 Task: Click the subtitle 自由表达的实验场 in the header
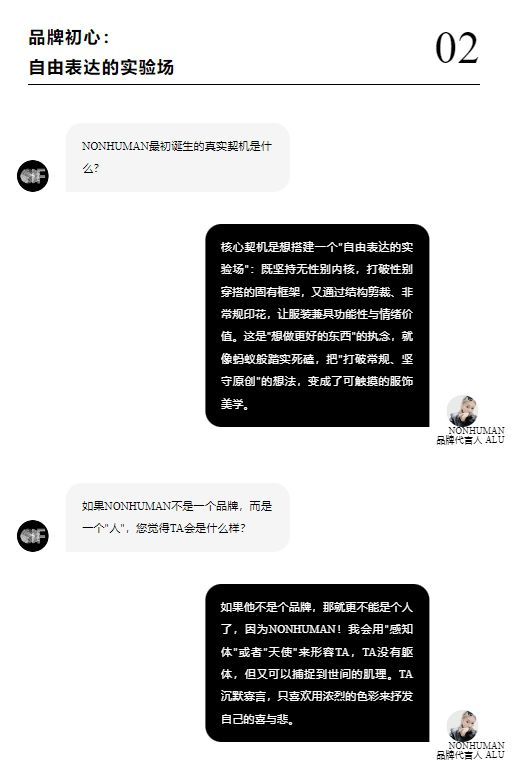click(101, 67)
